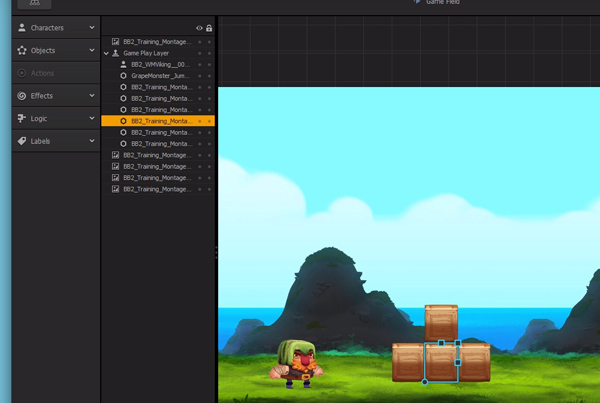Image resolution: width=600 pixels, height=403 pixels.
Task: Open the Effects asset panel
Action: point(56,96)
